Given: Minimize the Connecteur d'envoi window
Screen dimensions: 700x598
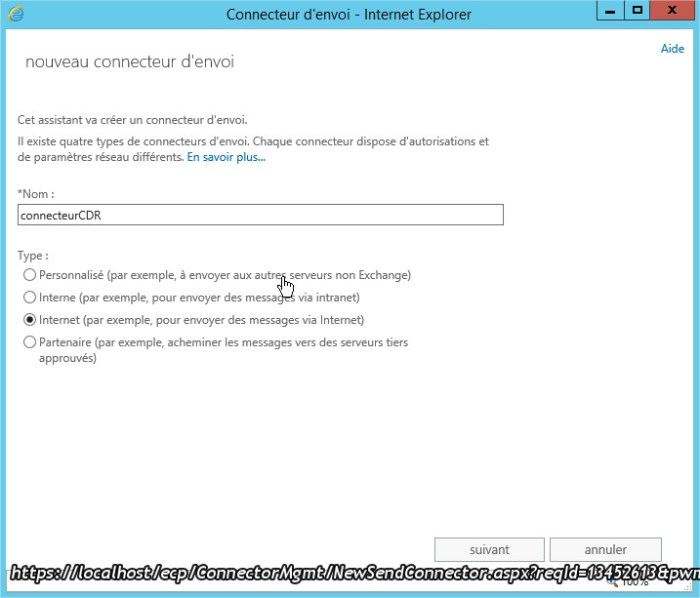Looking at the screenshot, I should [x=610, y=11].
